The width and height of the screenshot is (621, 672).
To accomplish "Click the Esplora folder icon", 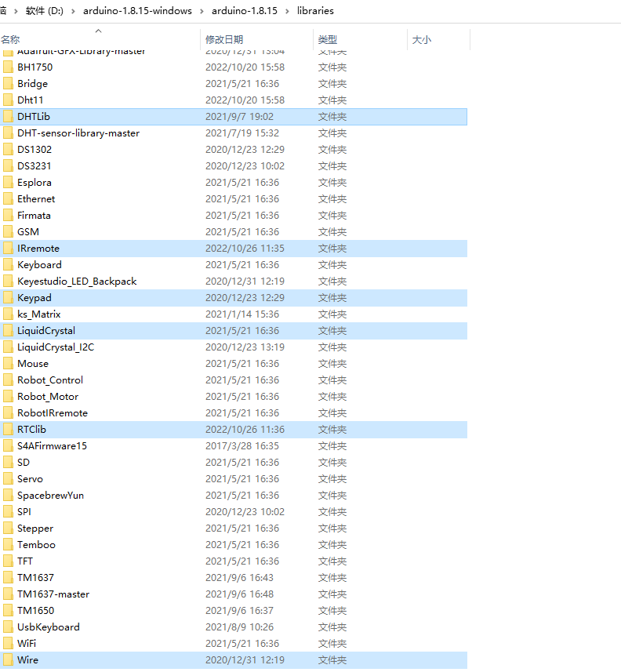I will point(8,183).
